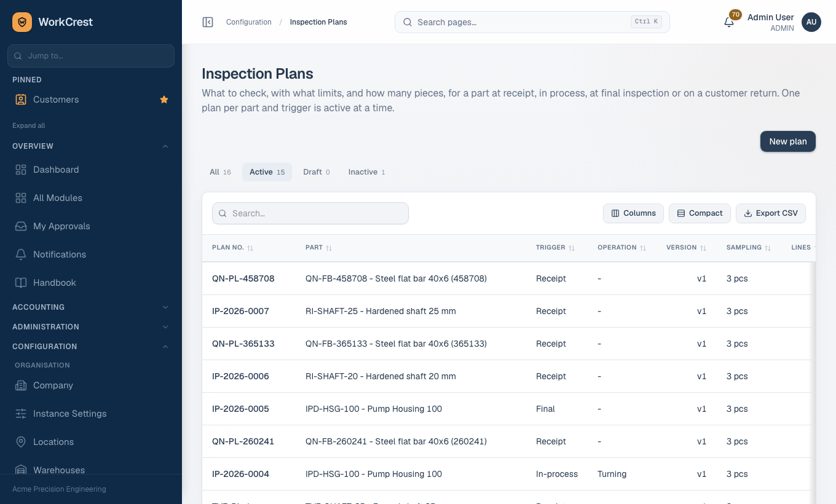
Task: Create a New plan
Action: click(x=788, y=141)
